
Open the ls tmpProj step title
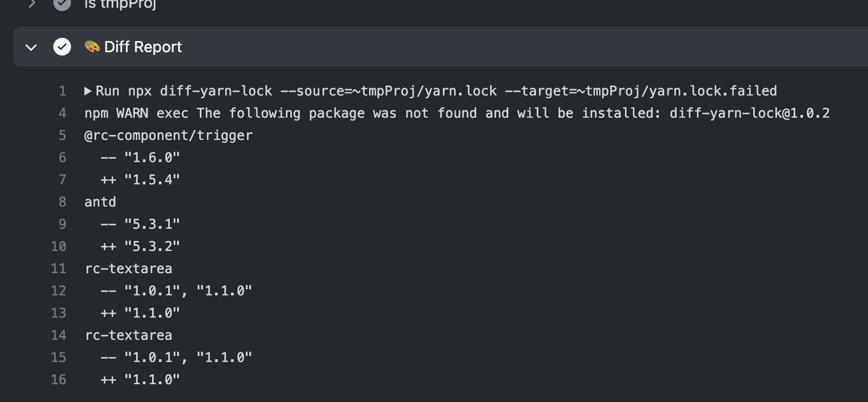point(120,4)
